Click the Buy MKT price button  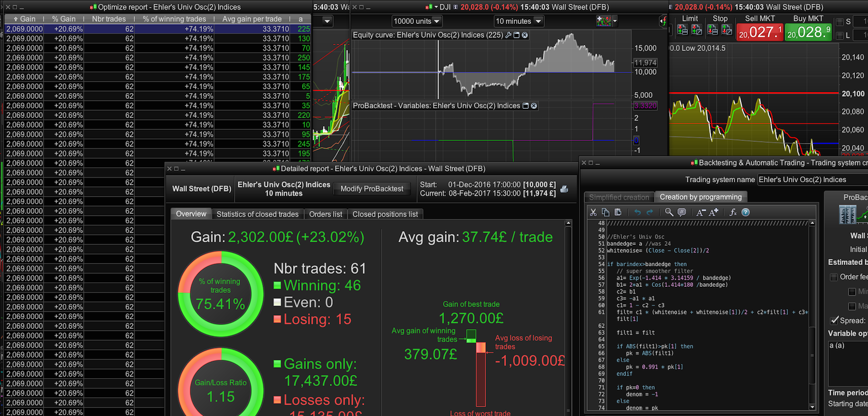(x=808, y=32)
